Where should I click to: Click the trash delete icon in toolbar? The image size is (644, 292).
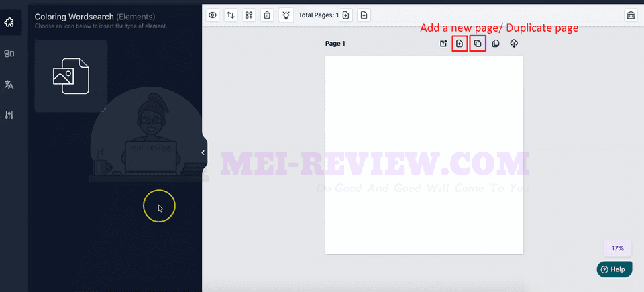click(267, 15)
